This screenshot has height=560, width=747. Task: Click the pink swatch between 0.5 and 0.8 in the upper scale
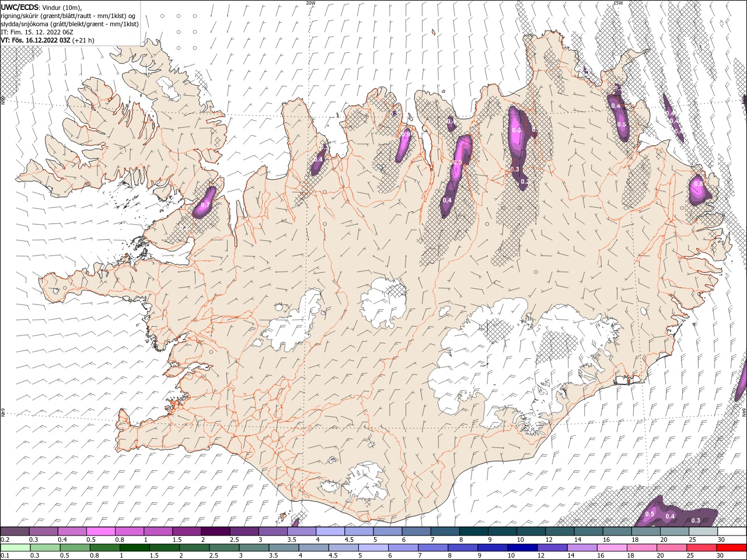(100, 531)
